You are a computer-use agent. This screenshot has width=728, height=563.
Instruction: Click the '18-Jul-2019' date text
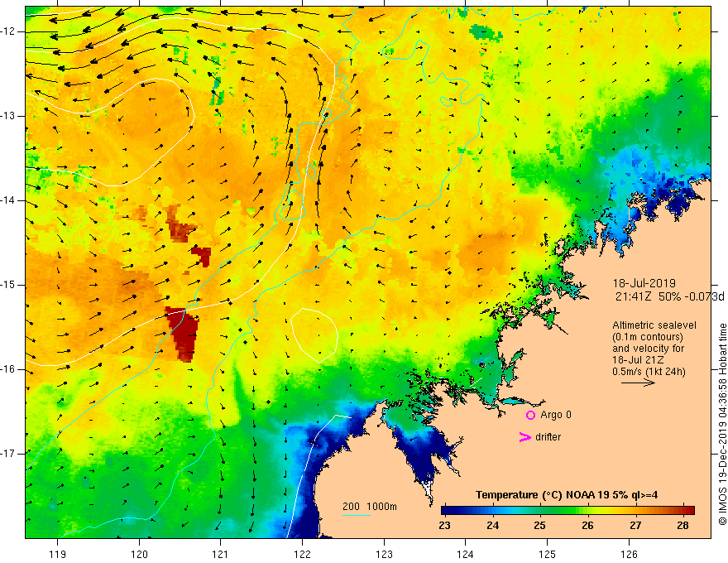coord(644,283)
